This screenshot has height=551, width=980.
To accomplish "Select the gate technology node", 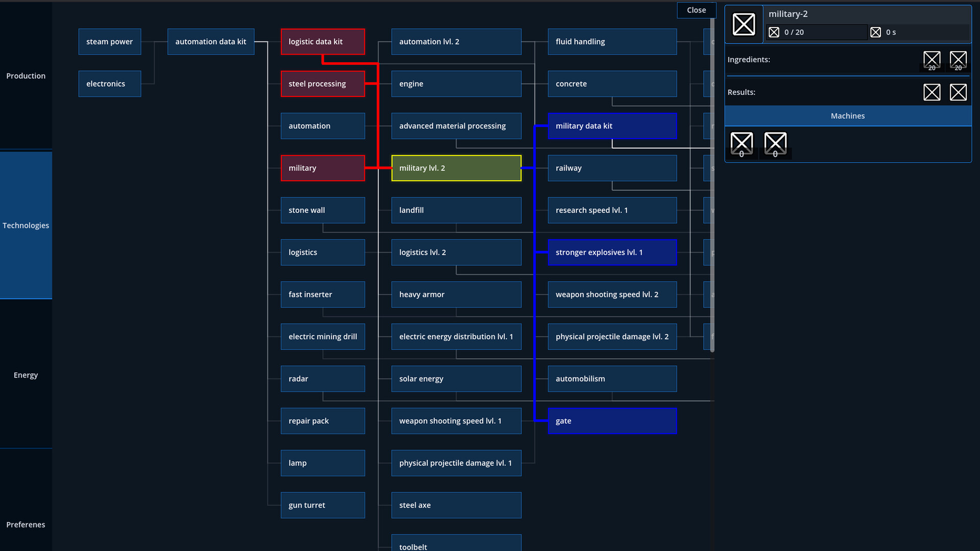I will point(612,421).
